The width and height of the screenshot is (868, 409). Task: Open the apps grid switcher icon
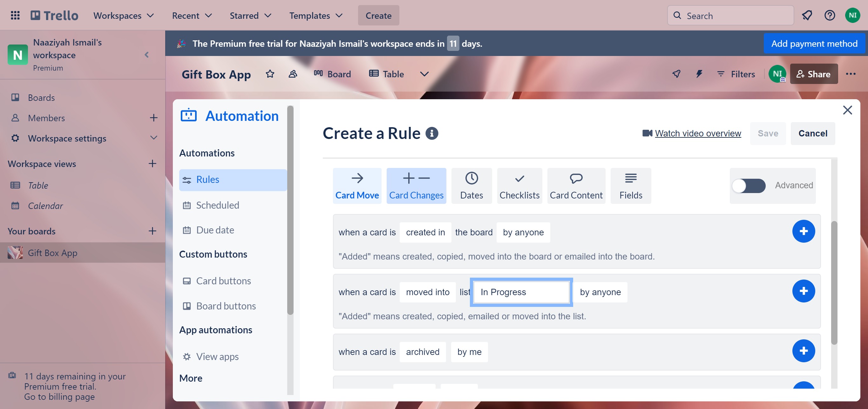coord(15,16)
